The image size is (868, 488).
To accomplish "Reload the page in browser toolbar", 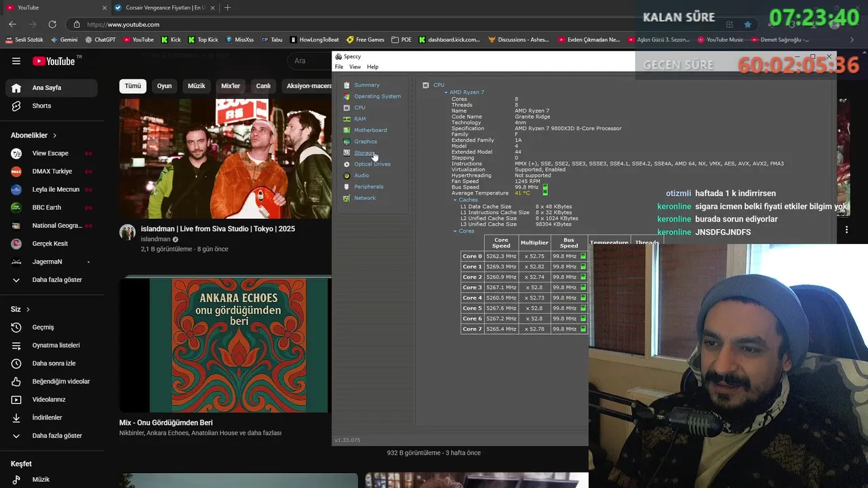I will pyautogui.click(x=52, y=24).
